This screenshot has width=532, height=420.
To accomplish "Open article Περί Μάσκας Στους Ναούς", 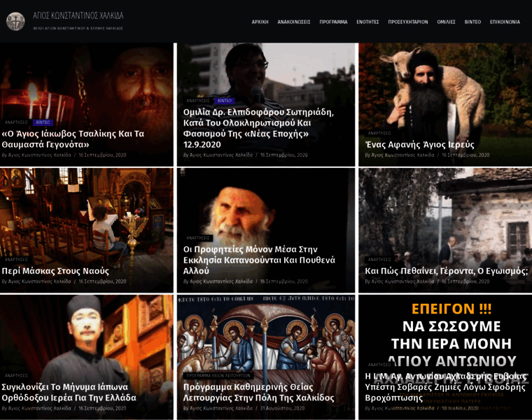I will point(55,271).
